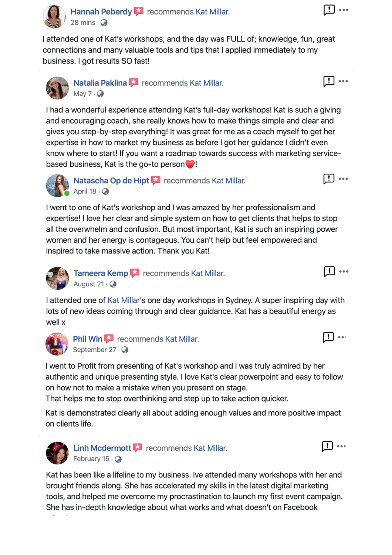Screen dimensions: 392x555
Task: Open Natalia Paklina's profile name link
Action: [100, 83]
